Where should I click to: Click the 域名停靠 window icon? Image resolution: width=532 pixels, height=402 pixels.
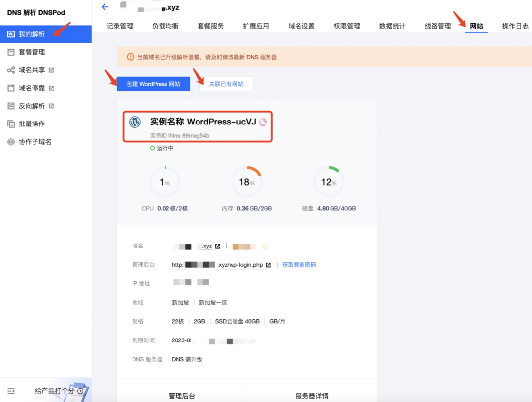click(x=11, y=88)
